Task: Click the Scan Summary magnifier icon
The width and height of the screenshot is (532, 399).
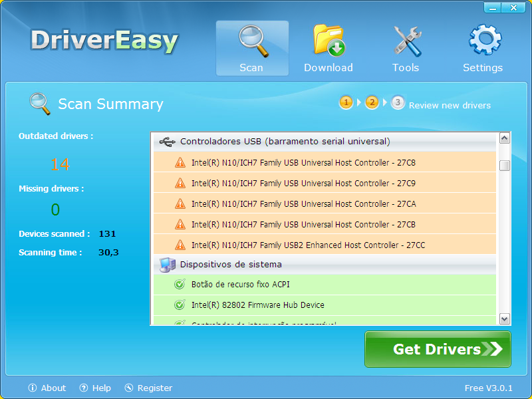Action: pos(40,104)
